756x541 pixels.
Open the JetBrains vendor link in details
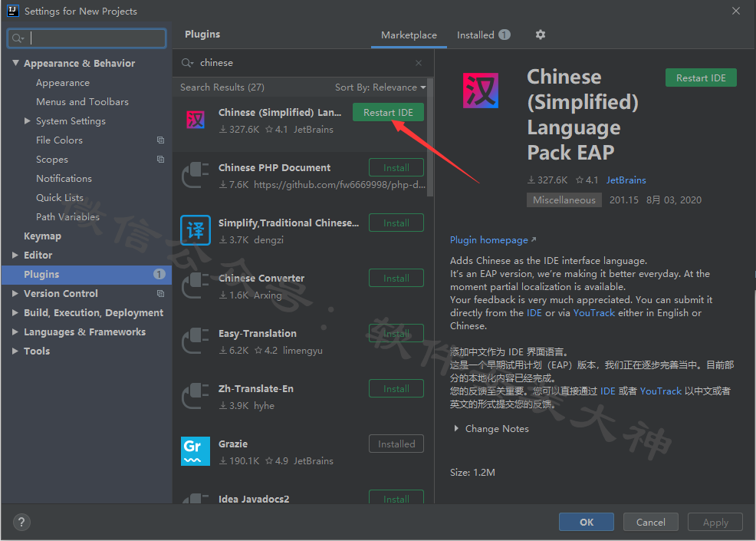(626, 180)
